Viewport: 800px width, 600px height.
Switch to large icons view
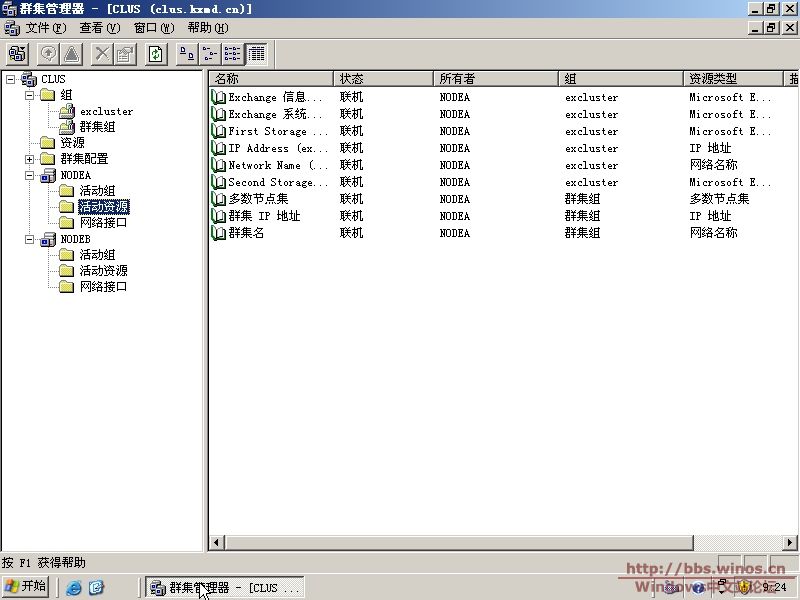[186, 54]
